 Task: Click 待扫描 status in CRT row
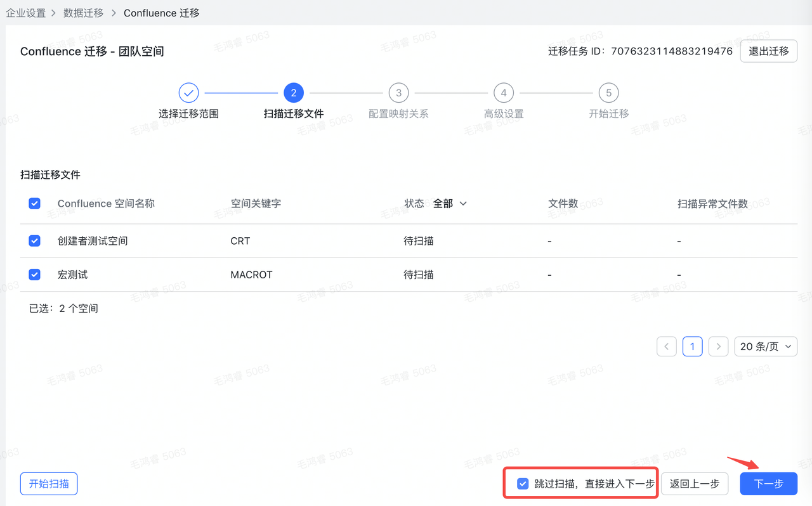(x=419, y=241)
